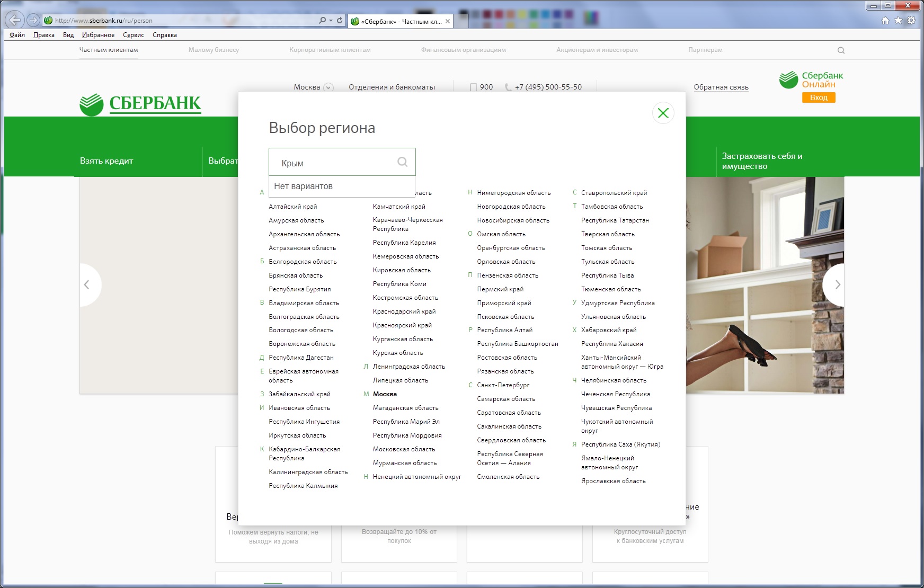Click the browser forward arrow
The width and height of the screenshot is (924, 588).
click(33, 20)
